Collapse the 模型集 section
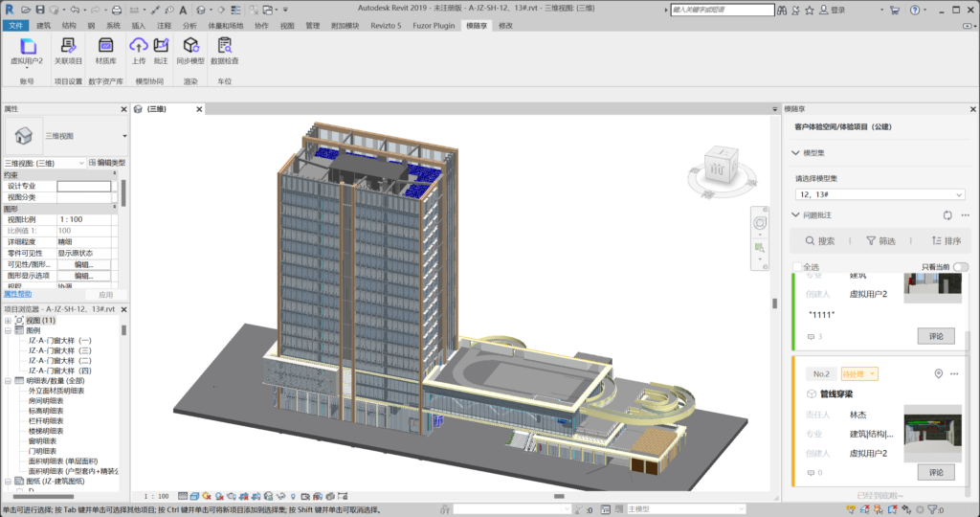Viewport: 980px width, 517px height. pos(796,153)
